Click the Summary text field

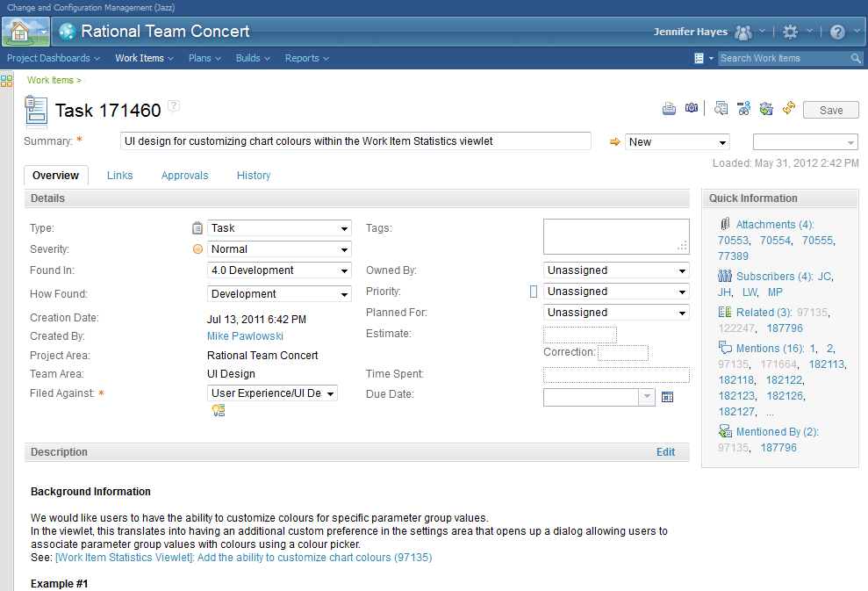pos(355,141)
